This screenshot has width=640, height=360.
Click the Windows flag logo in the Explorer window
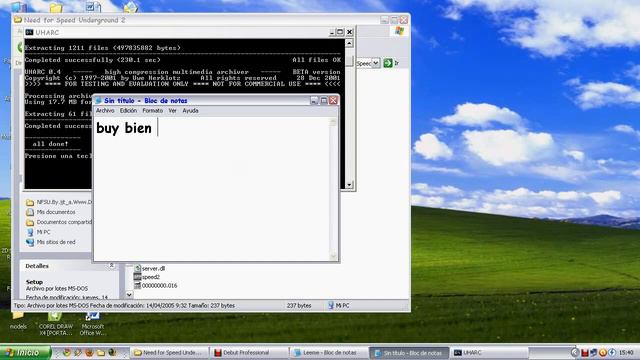pyautogui.click(x=400, y=31)
